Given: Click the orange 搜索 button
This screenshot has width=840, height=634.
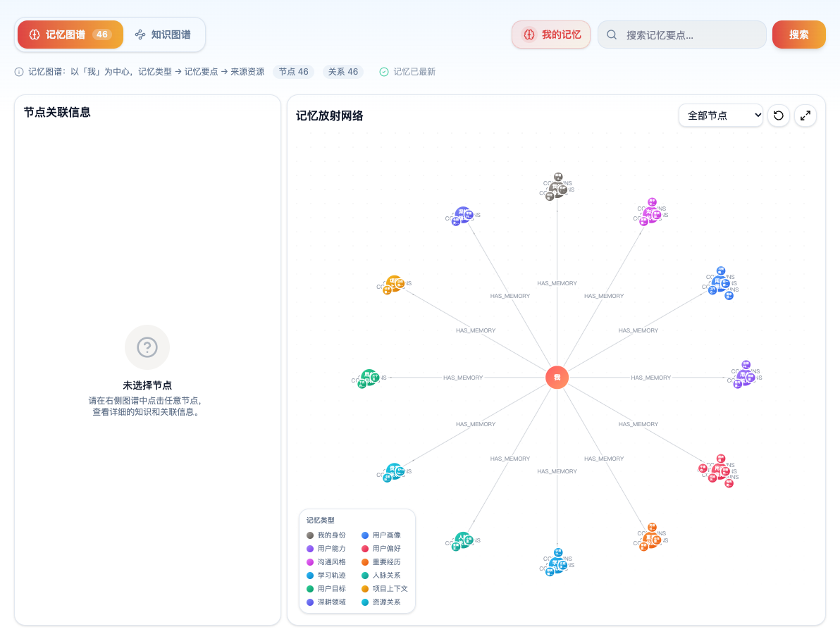Looking at the screenshot, I should click(798, 35).
